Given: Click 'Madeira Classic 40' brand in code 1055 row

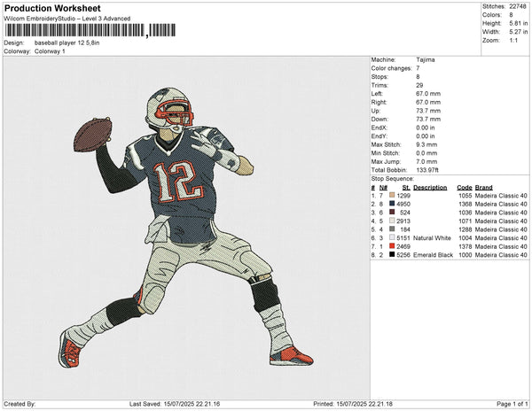Looking at the screenshot, I should 501,196.
